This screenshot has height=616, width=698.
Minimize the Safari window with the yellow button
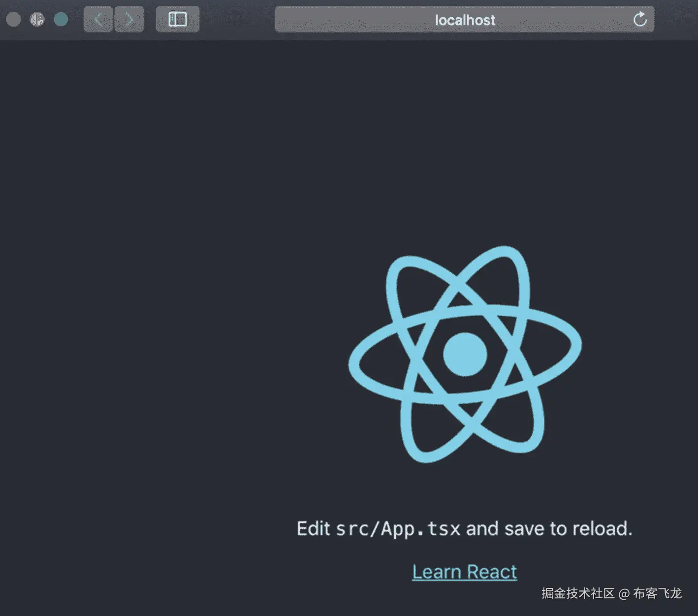tap(37, 19)
